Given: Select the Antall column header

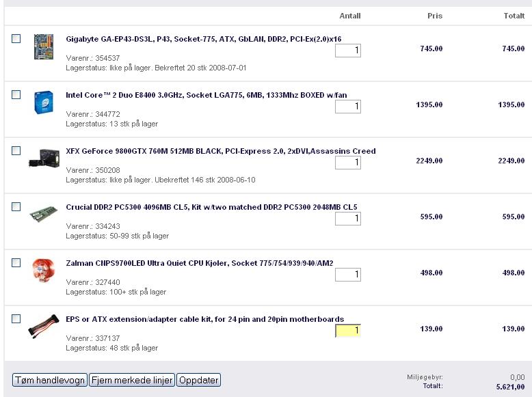Looking at the screenshot, I should point(350,16).
